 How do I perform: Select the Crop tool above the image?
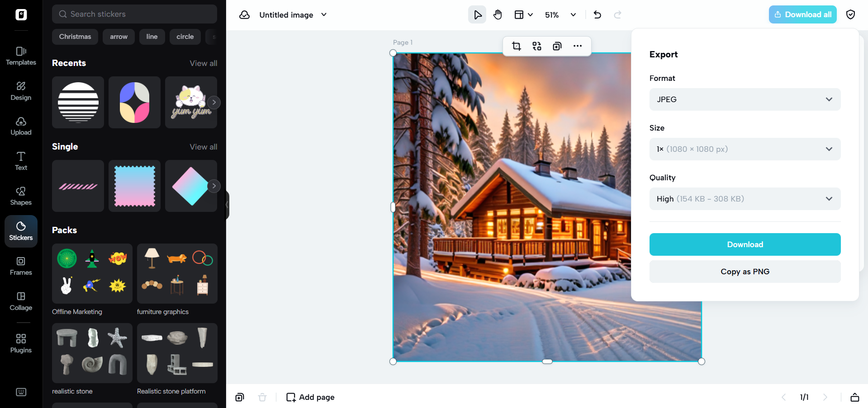click(516, 46)
